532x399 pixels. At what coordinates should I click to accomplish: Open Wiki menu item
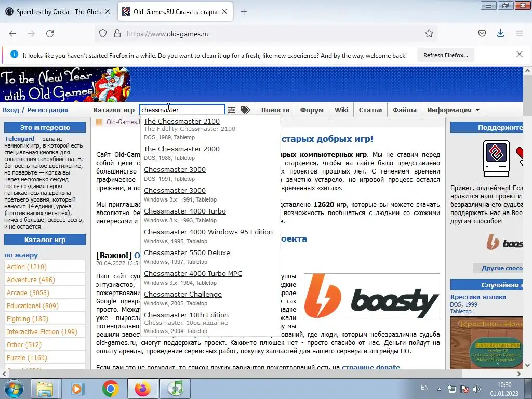pos(341,110)
